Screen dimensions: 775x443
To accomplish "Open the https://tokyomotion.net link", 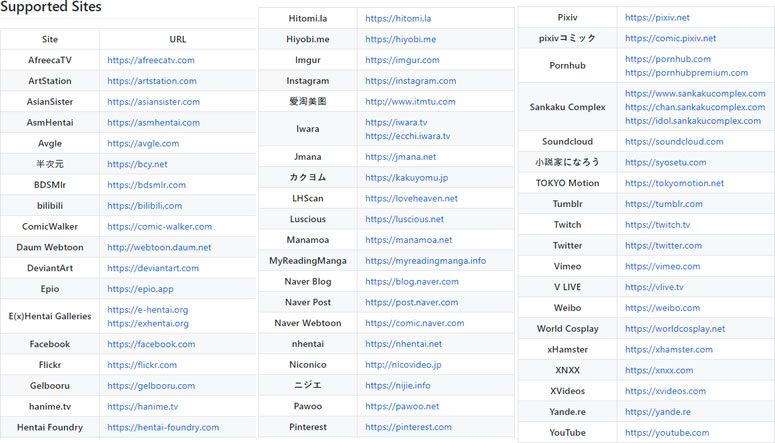I will pos(674,182).
